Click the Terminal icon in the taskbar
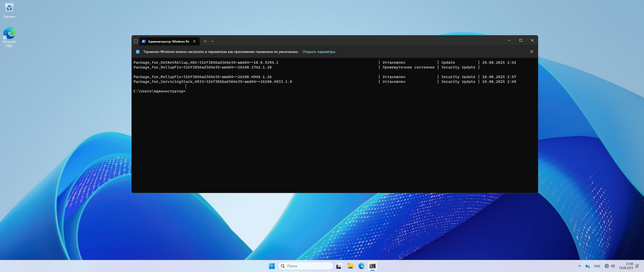The height and width of the screenshot is (272, 644). [x=372, y=266]
